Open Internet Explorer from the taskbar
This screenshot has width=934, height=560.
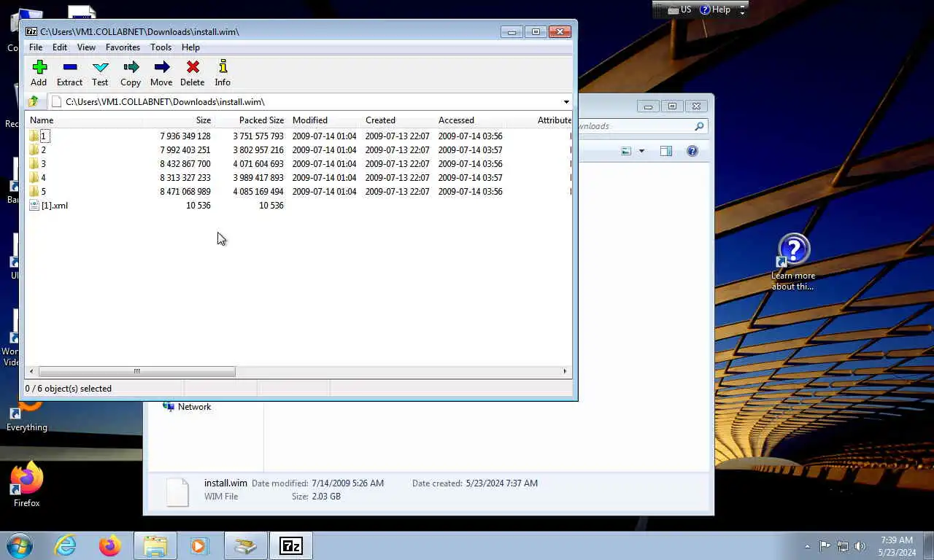click(65, 545)
